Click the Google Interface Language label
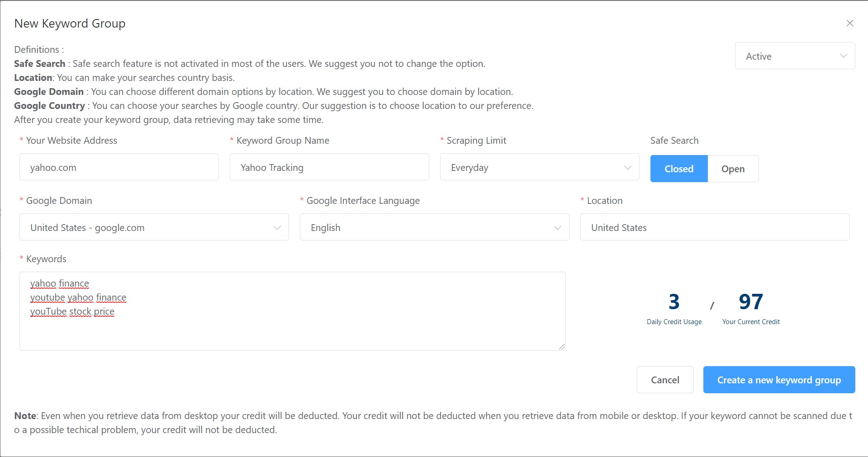Screen dimensions: 868x457 (x=363, y=201)
